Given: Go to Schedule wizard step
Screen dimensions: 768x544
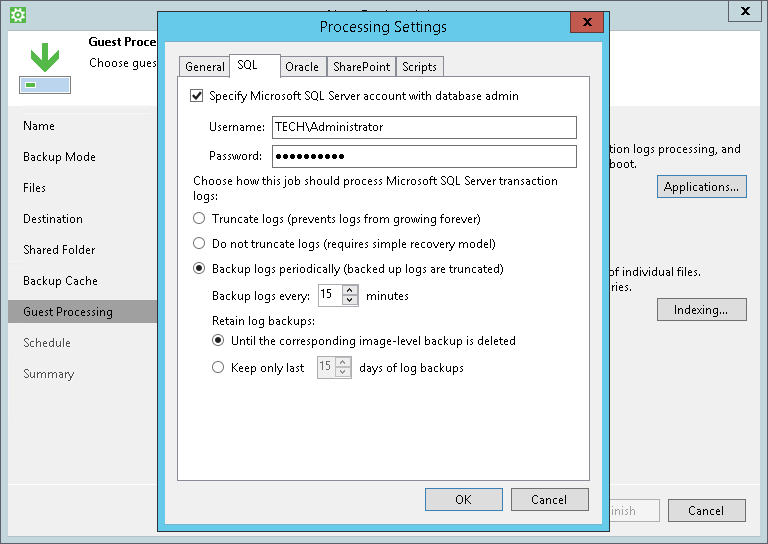Looking at the screenshot, I should (47, 343).
